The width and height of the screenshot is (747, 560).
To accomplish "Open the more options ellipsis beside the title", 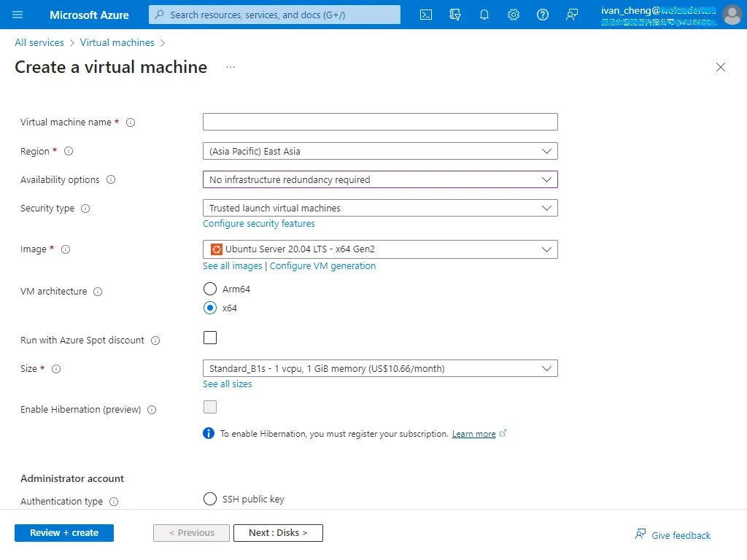I will [x=231, y=67].
